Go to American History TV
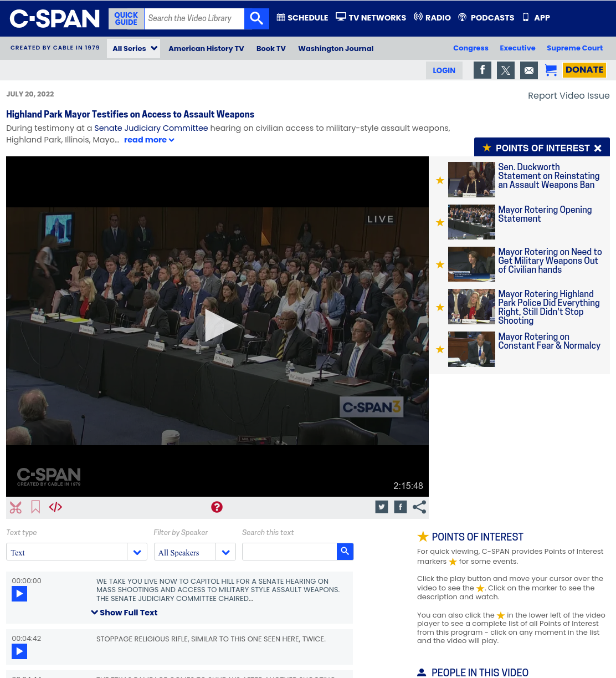Screen dimensions: 616x678 click(206, 48)
